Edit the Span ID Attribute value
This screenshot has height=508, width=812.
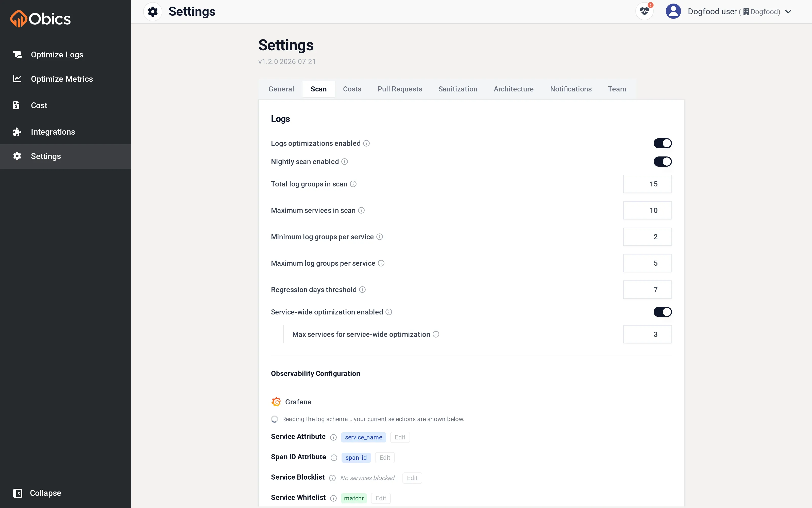(384, 458)
